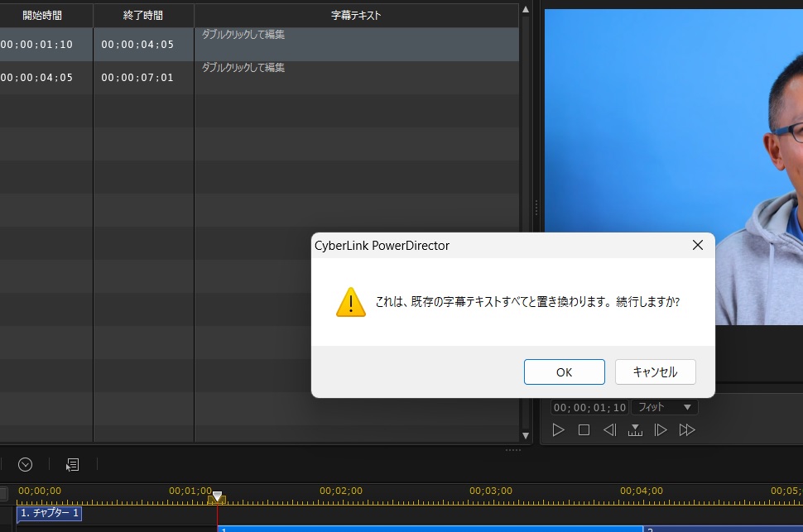Open the フィット zoom dropdown

coord(664,408)
